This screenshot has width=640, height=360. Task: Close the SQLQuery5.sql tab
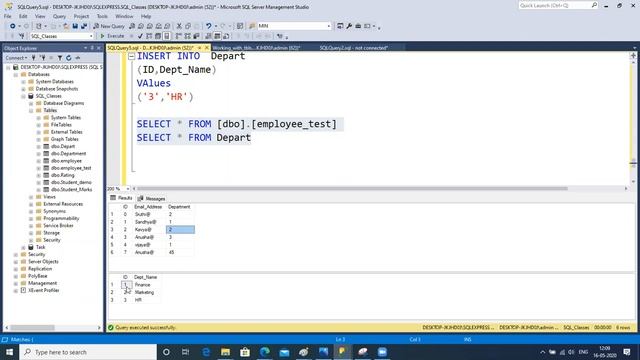pos(207,48)
